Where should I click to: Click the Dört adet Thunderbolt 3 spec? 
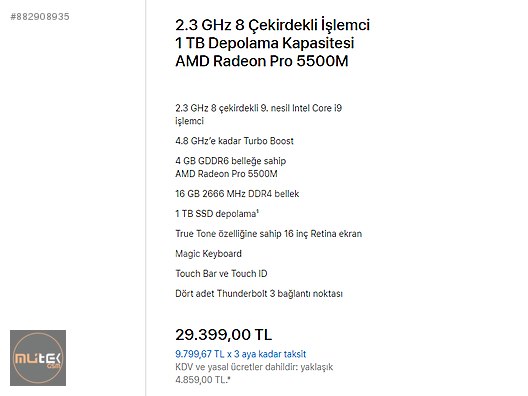point(259,294)
